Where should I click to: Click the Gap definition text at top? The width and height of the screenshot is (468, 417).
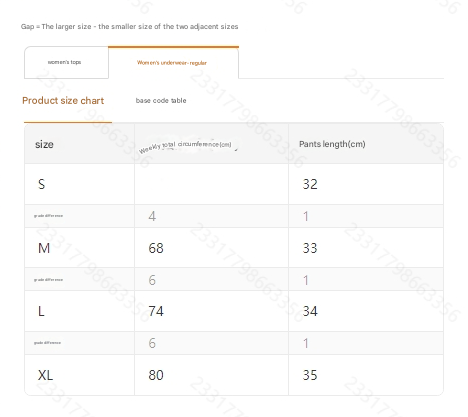[x=129, y=27]
